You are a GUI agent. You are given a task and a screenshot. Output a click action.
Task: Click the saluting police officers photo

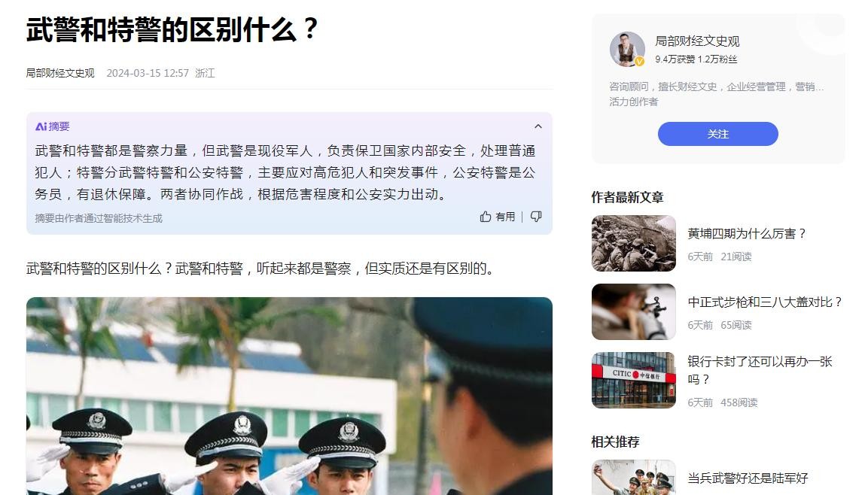289,396
